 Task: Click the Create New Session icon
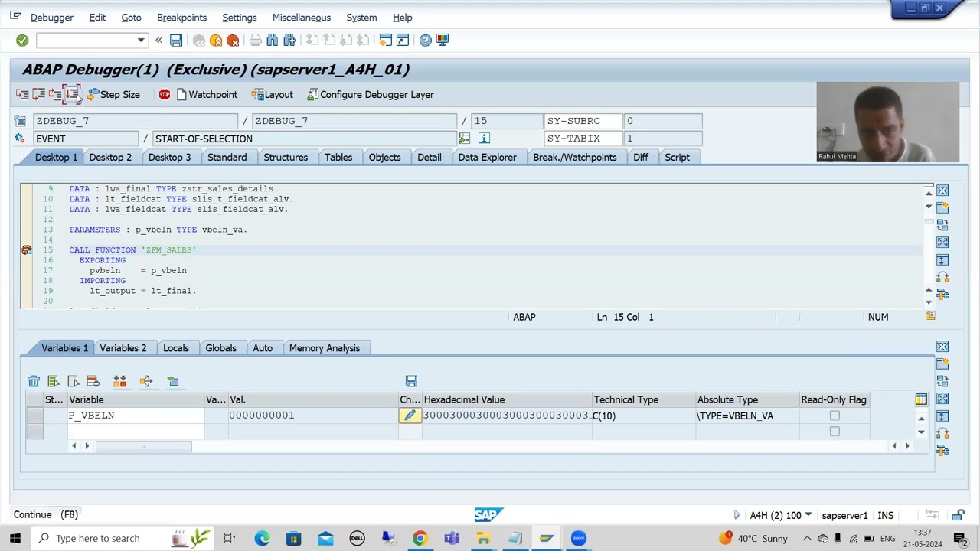point(386,40)
